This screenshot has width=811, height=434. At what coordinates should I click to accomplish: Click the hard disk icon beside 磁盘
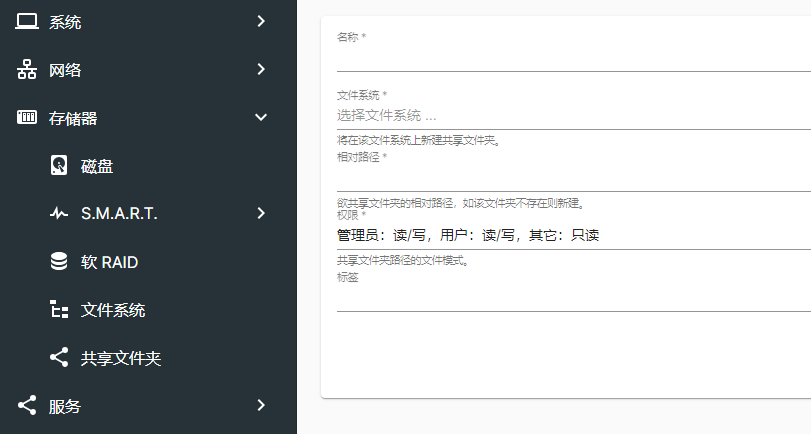tap(59, 166)
